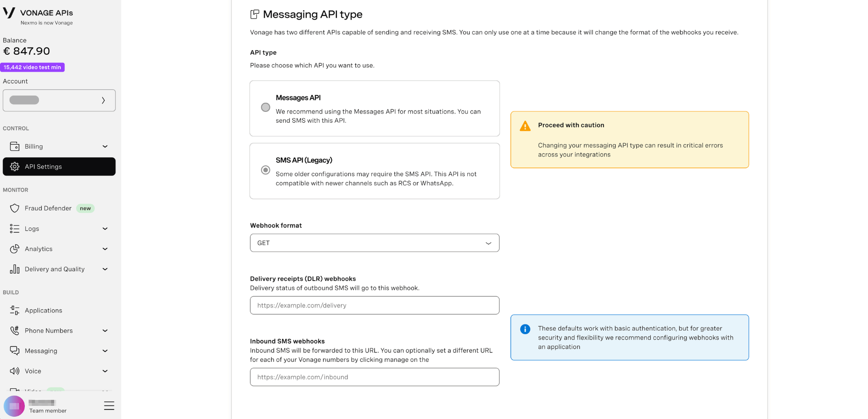Viewport: 868px width, 419px height.
Task: Click the Vonage V logo
Action: click(9, 13)
